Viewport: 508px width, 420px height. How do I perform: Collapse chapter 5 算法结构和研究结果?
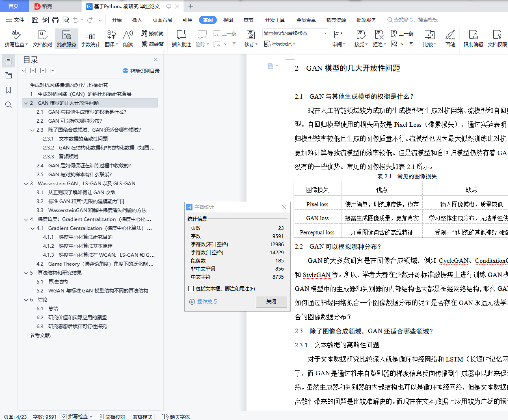pos(26,273)
